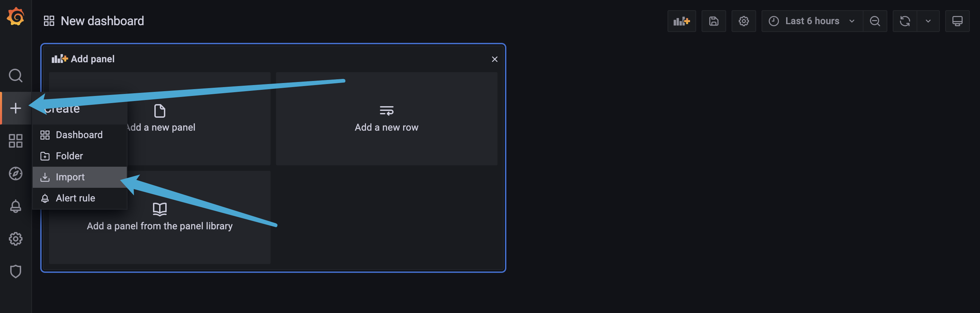
Task: Click the Add panel toolbar icon
Action: point(682,21)
